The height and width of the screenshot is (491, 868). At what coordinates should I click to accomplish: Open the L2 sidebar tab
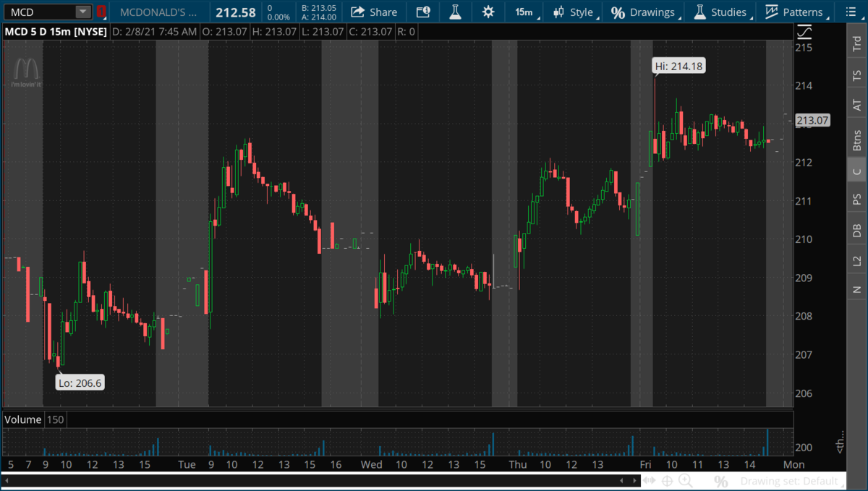click(x=857, y=260)
